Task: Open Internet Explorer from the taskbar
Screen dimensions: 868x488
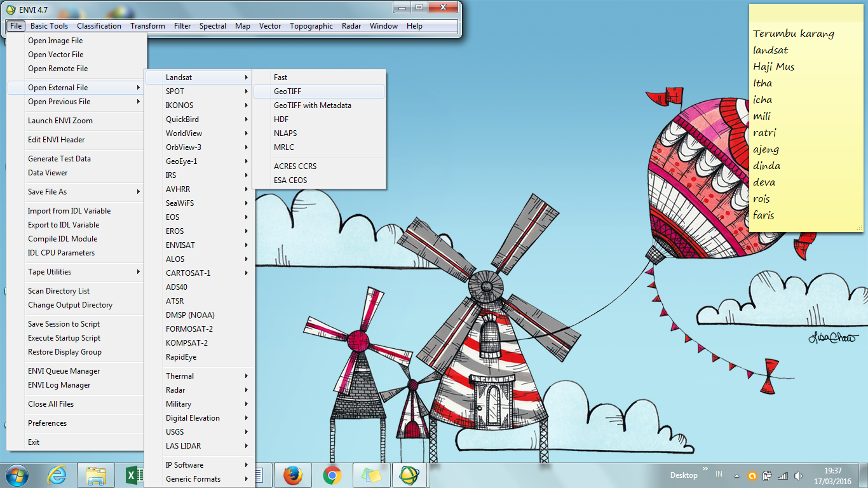Action: [x=57, y=475]
